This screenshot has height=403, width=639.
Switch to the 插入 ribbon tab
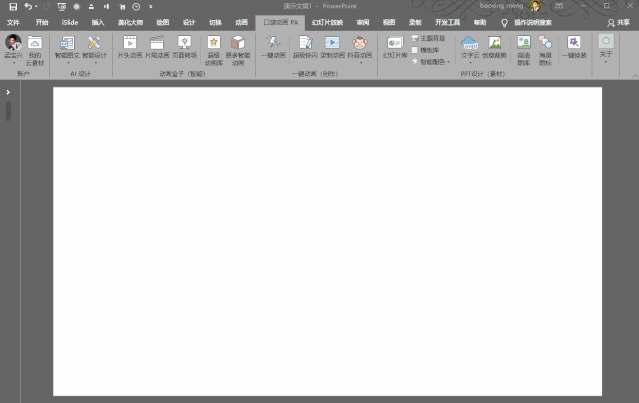[x=98, y=22]
